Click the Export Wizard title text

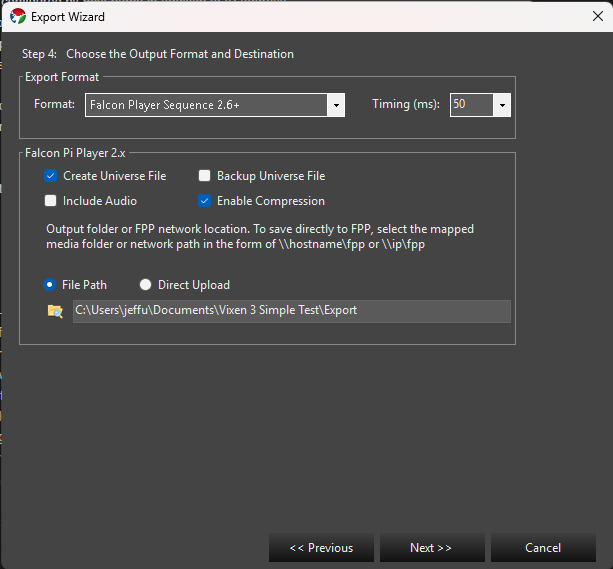[x=68, y=17]
